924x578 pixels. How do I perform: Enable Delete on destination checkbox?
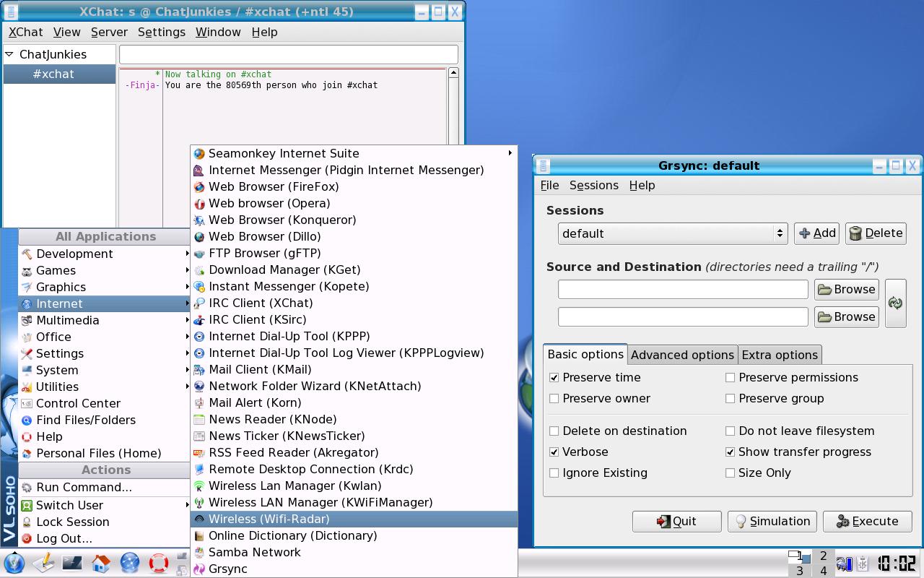click(x=554, y=431)
